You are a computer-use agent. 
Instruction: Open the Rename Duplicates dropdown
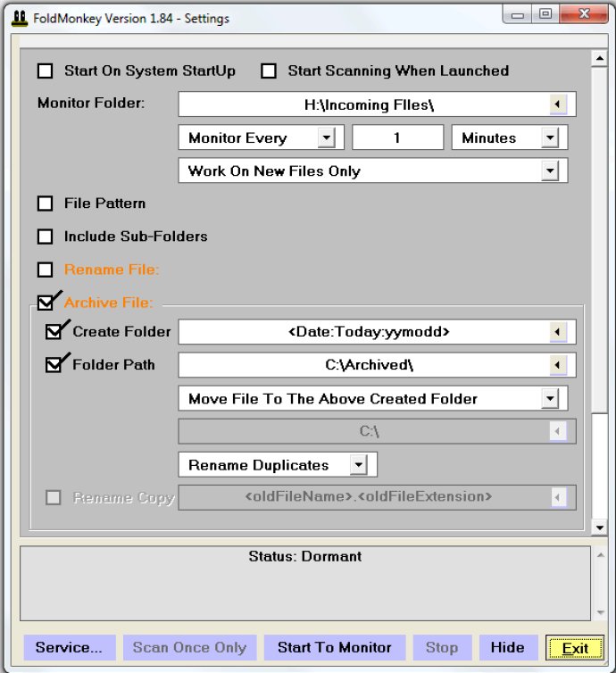[359, 465]
